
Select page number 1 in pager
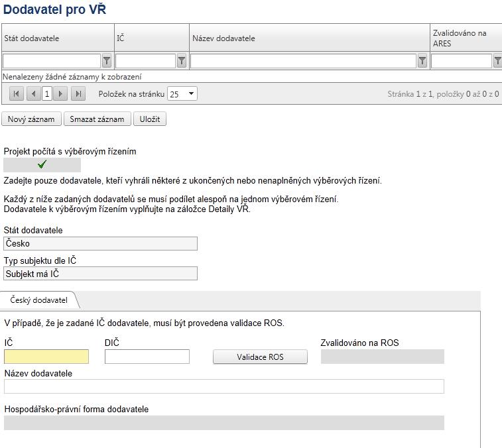coord(47,94)
